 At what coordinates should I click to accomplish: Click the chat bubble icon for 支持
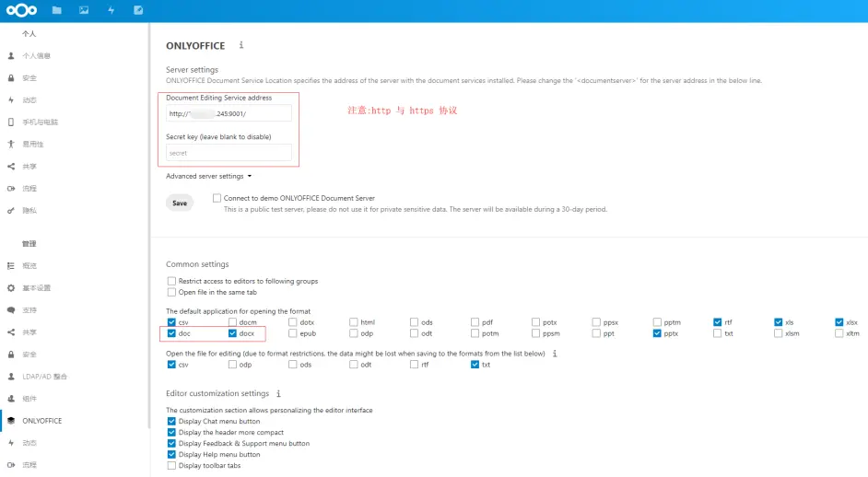click(11, 310)
